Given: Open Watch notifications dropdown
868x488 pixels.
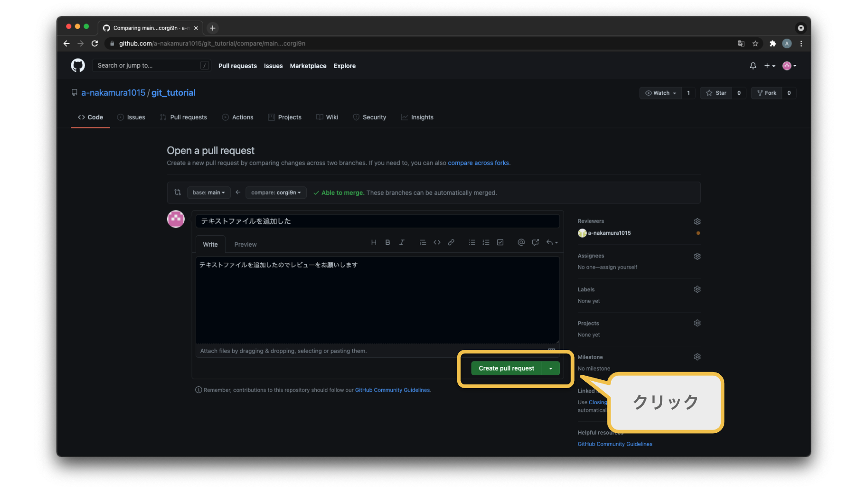Looking at the screenshot, I should 661,93.
